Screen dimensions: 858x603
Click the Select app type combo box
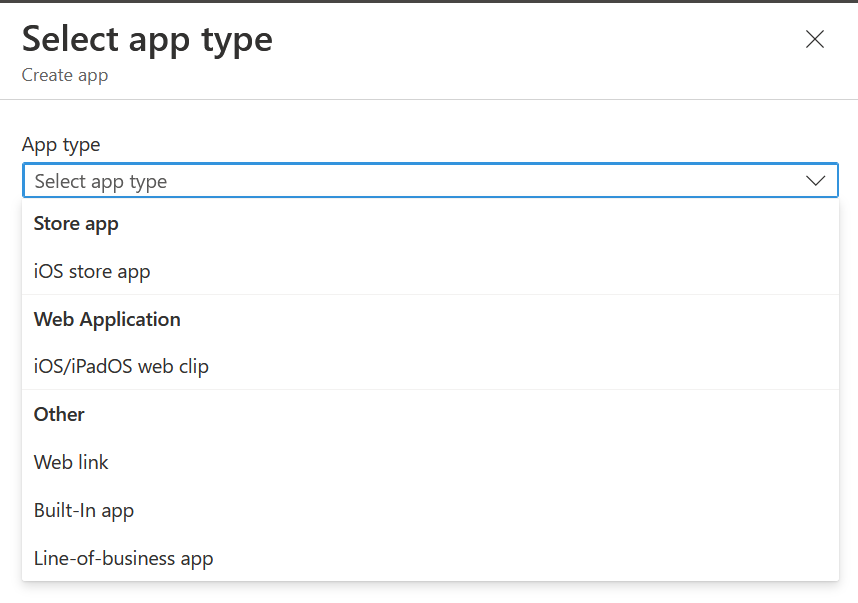click(x=430, y=181)
